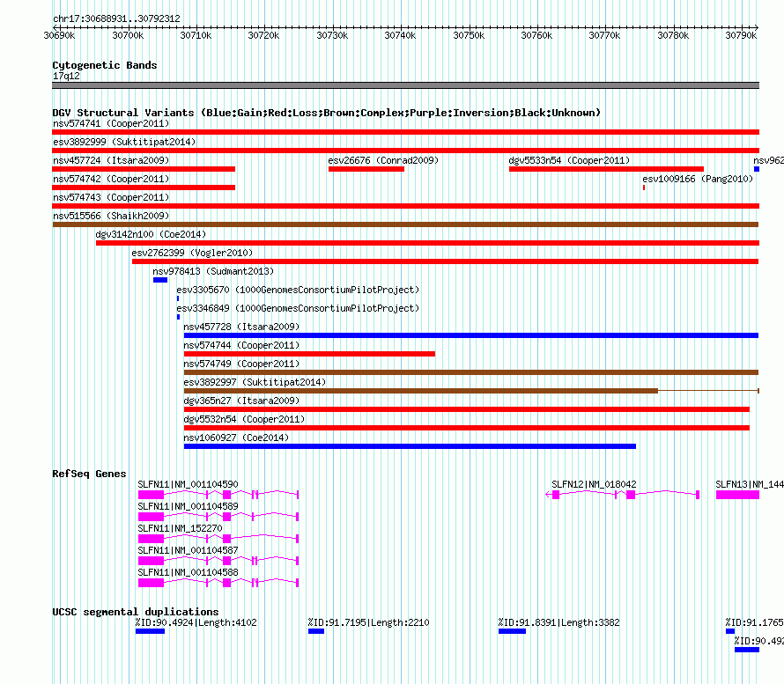Select the nsv457728 (Itsara2009) label
The height and width of the screenshot is (684, 784).
click(x=241, y=327)
